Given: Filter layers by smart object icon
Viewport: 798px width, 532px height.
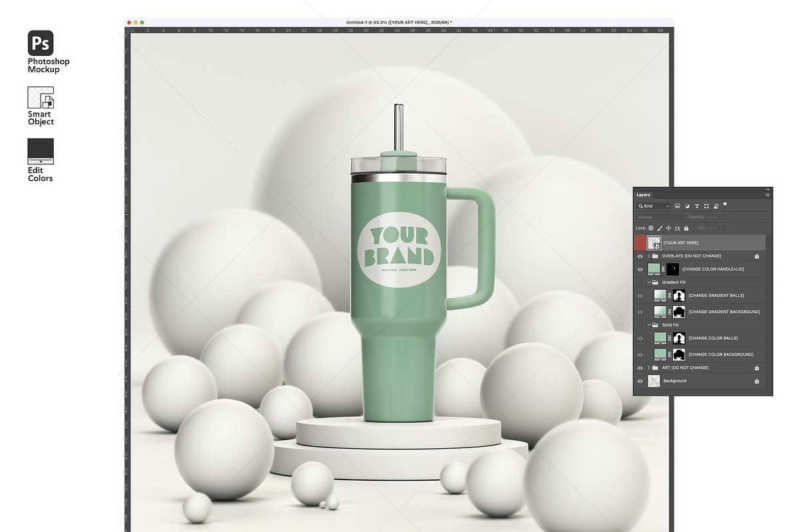Looking at the screenshot, I should tap(715, 206).
